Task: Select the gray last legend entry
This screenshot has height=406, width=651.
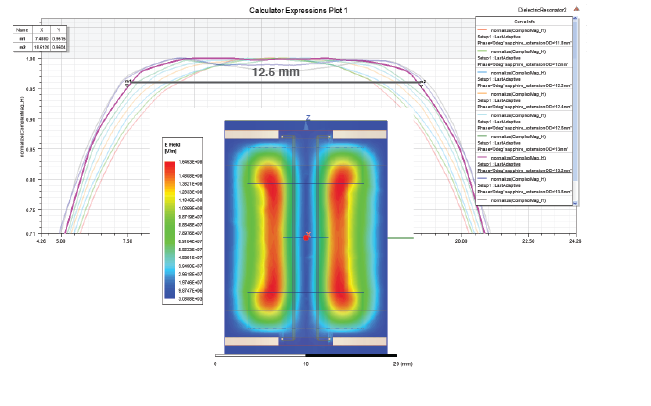Action: tap(524, 201)
